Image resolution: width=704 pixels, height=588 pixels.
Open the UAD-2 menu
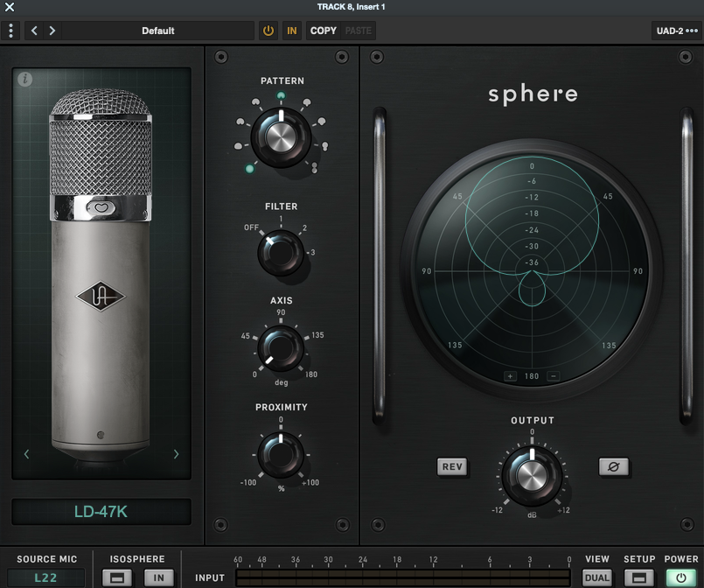tap(677, 31)
